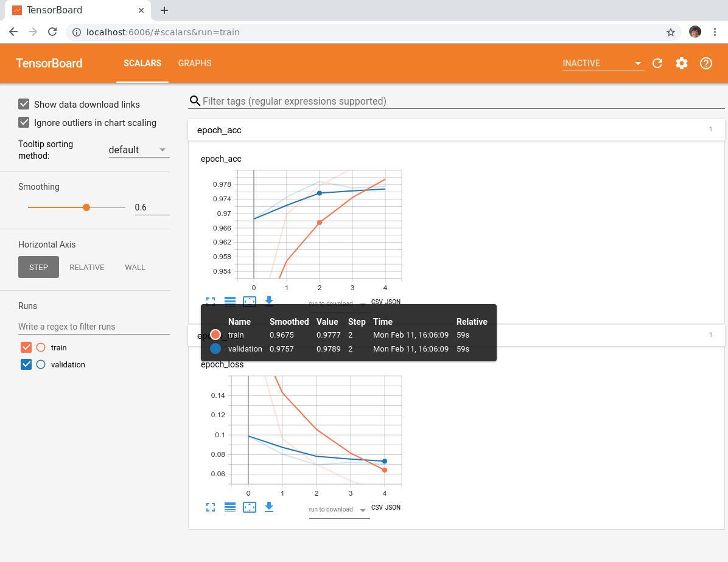Reload TensorBoard data with refresh icon
The width and height of the screenshot is (728, 562).
tap(657, 63)
